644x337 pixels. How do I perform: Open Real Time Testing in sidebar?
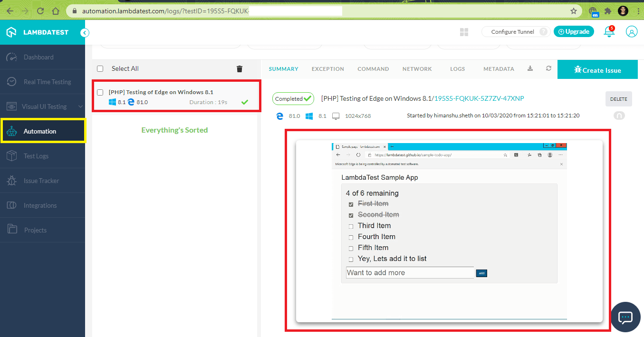pos(42,82)
